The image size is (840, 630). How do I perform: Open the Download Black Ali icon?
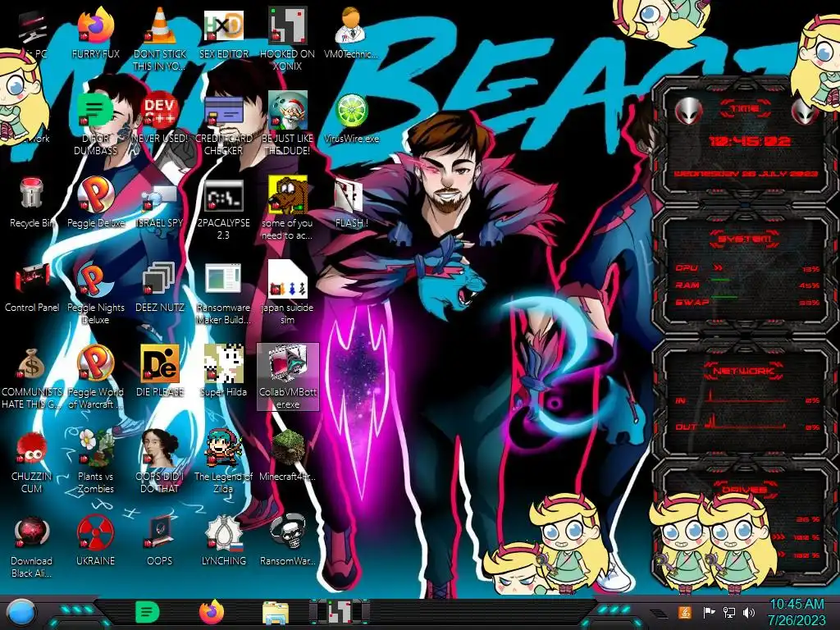coord(32,546)
